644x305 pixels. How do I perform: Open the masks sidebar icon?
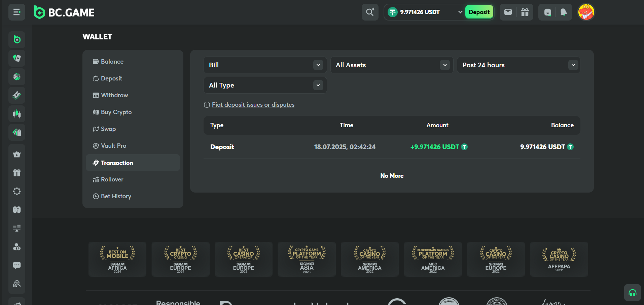point(17,210)
